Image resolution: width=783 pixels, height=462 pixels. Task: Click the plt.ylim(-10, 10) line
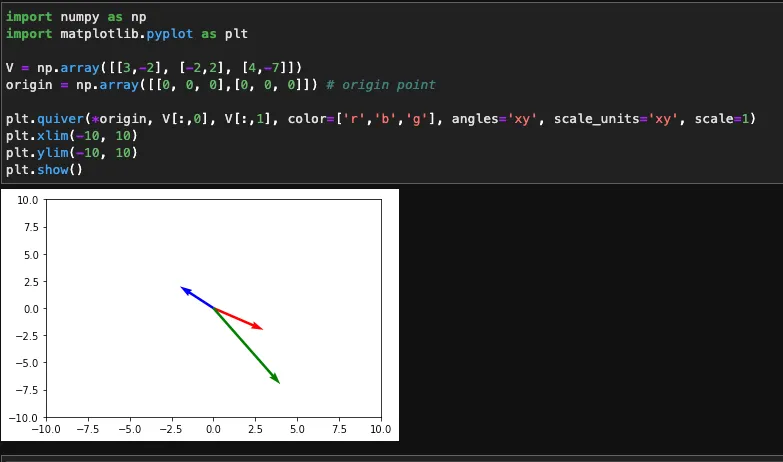[71, 153]
